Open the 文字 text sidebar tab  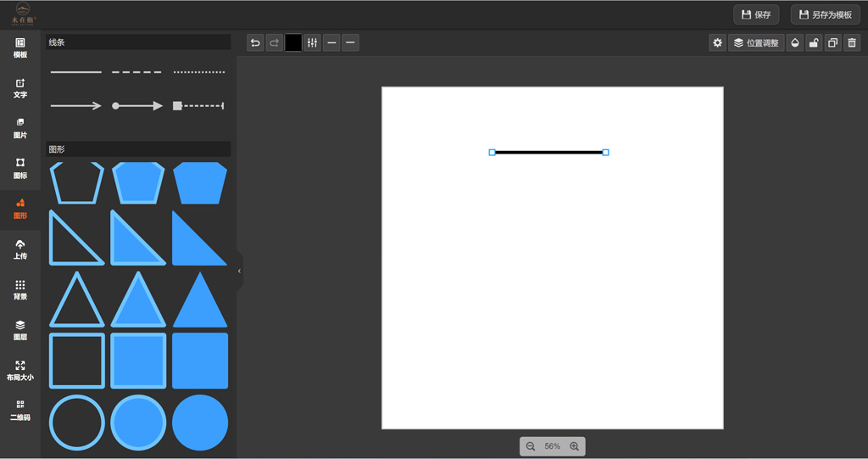coord(20,89)
